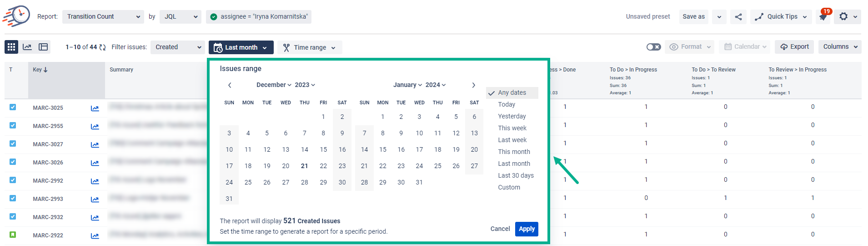Go to previous month in calendar
Screen dimensions: 868x246
(230, 85)
